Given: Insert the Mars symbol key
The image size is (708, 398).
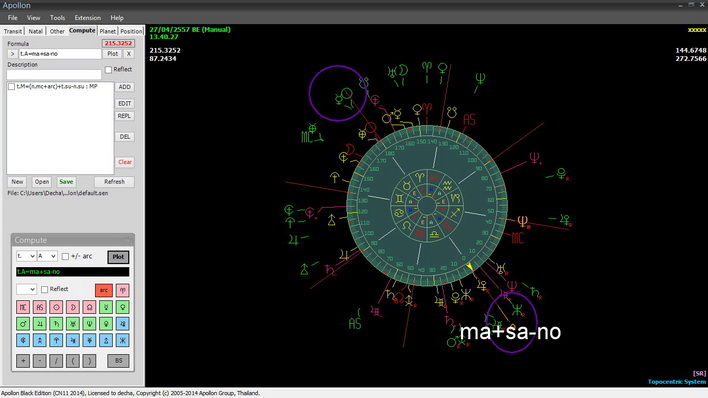Looking at the screenshot, I should point(23,324).
